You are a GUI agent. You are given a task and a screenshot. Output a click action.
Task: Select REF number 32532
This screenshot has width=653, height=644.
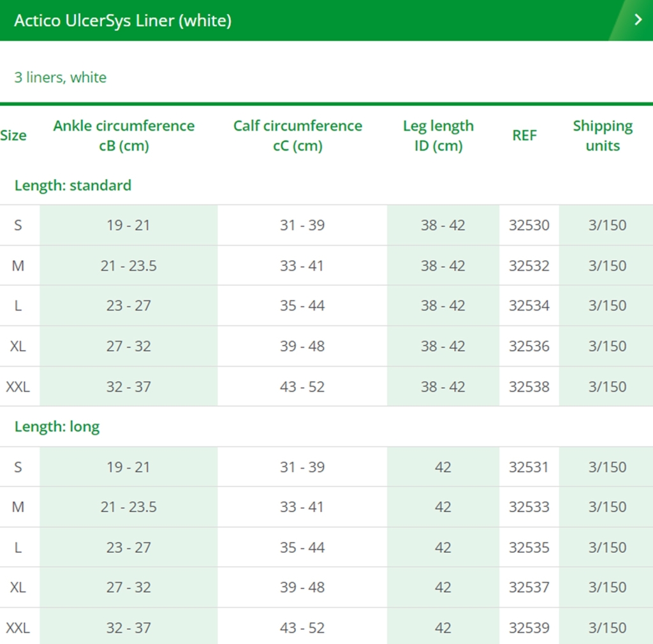pos(529,266)
